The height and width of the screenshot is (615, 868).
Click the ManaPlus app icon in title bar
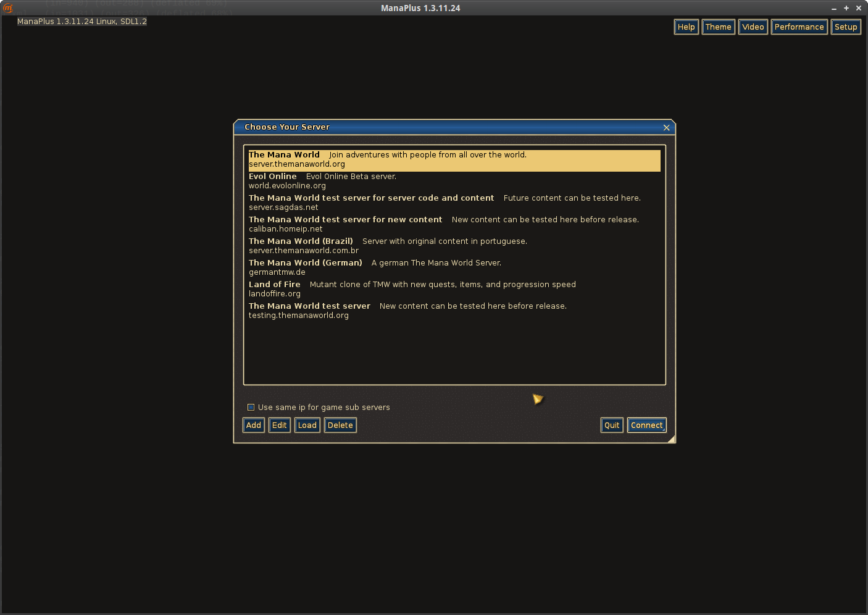(x=8, y=8)
